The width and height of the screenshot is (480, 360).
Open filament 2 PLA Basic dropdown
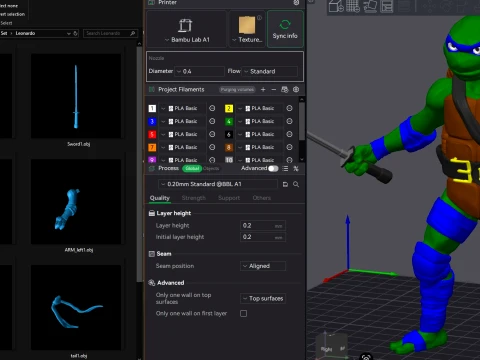pyautogui.click(x=259, y=108)
